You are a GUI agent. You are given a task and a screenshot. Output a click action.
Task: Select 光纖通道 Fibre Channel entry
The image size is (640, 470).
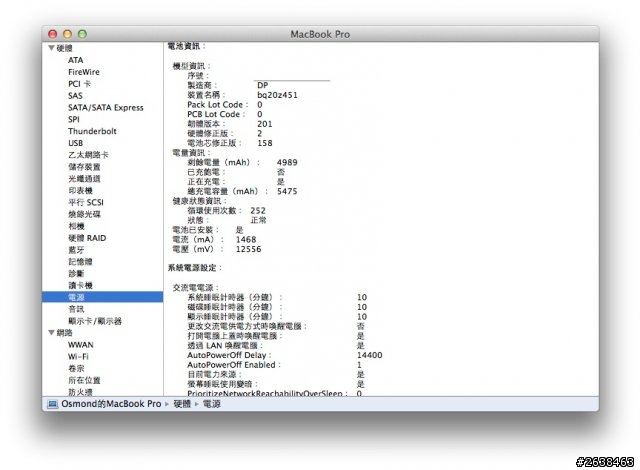84,179
